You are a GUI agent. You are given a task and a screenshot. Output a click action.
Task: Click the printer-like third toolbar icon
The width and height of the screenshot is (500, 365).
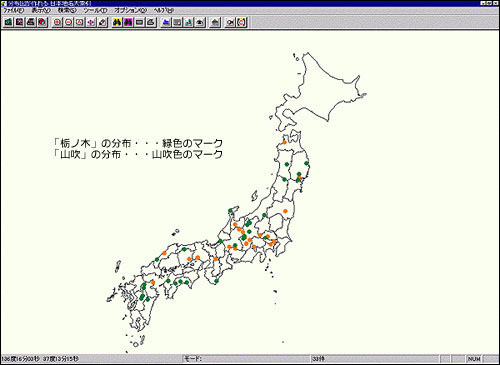[x=31, y=22]
